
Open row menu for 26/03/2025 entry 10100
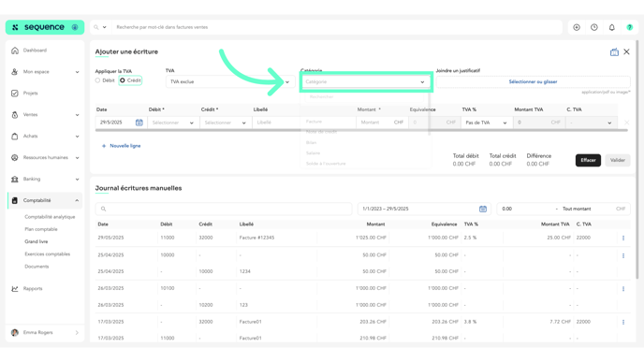[x=623, y=289]
